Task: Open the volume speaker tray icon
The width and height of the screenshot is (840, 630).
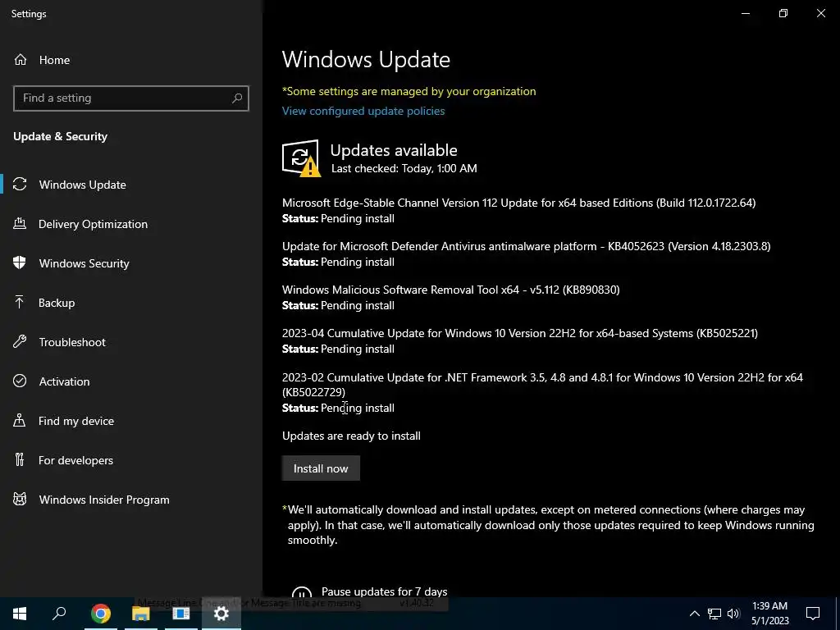Action: coord(733,614)
